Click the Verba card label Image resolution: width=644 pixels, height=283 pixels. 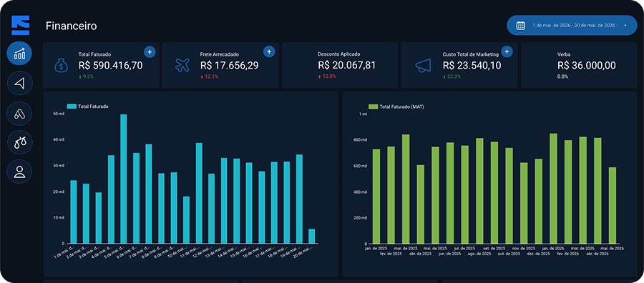pos(564,54)
